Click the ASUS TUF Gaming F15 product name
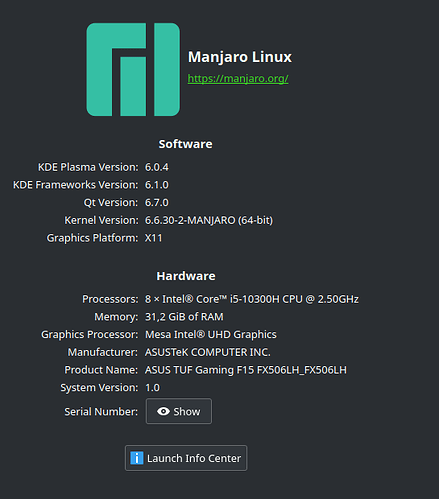The height and width of the screenshot is (499, 439). [246, 370]
